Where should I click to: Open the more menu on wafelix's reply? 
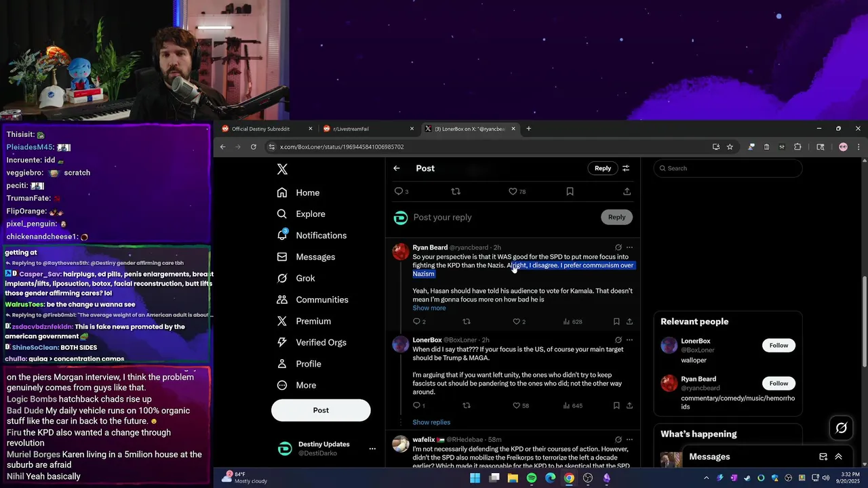629,439
